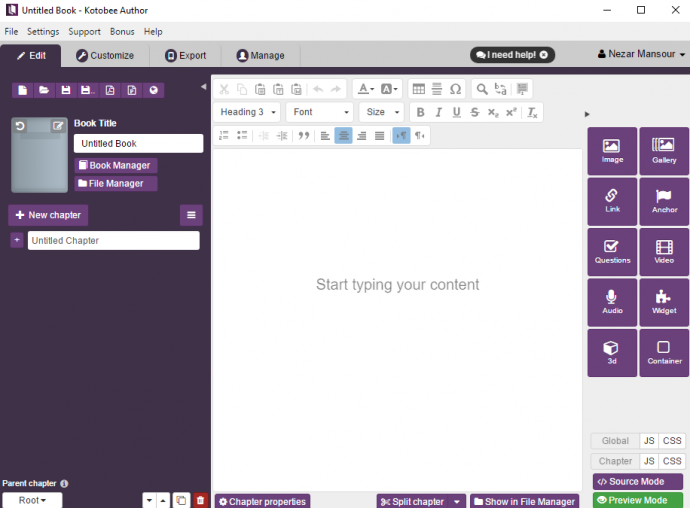Add a Gallery element
Screen dimensions: 690x508
pyautogui.click(x=664, y=151)
